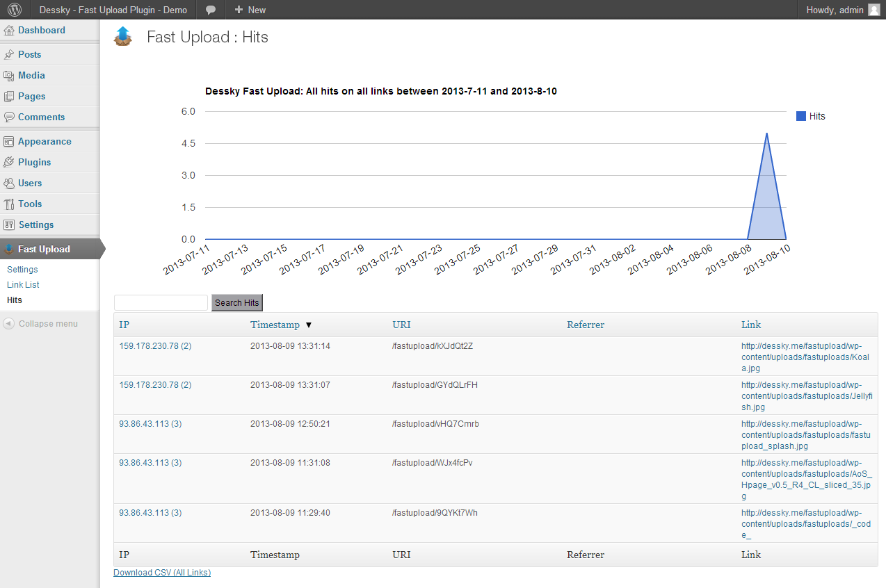The height and width of the screenshot is (588, 886).
Task: Click the Tools wrench icon
Action: point(9,204)
